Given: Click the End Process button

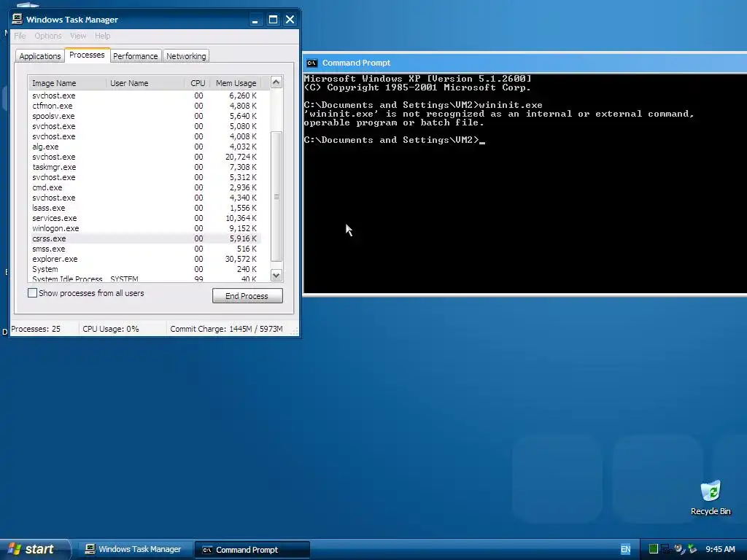Looking at the screenshot, I should (247, 296).
